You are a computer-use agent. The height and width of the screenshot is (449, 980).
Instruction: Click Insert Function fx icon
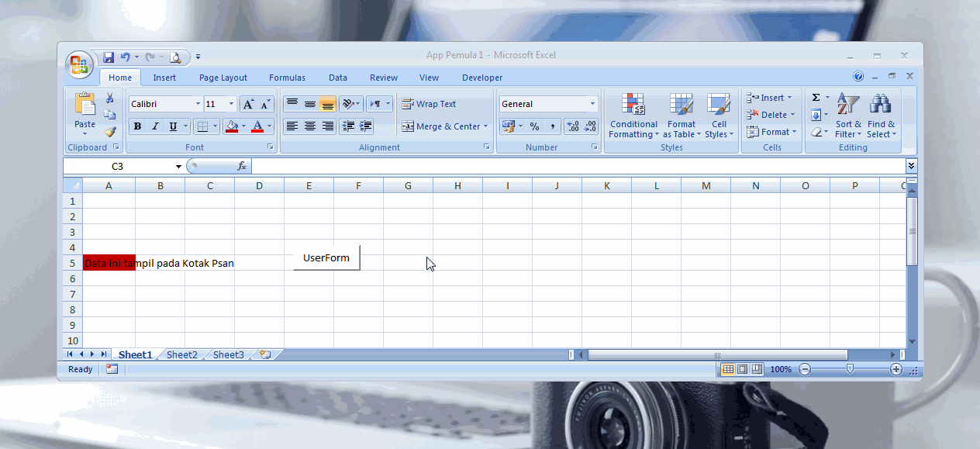[x=242, y=166]
